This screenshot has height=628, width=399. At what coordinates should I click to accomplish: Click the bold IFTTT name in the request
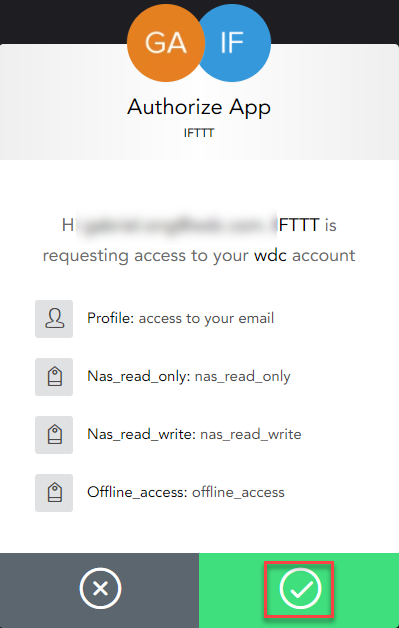(x=298, y=225)
